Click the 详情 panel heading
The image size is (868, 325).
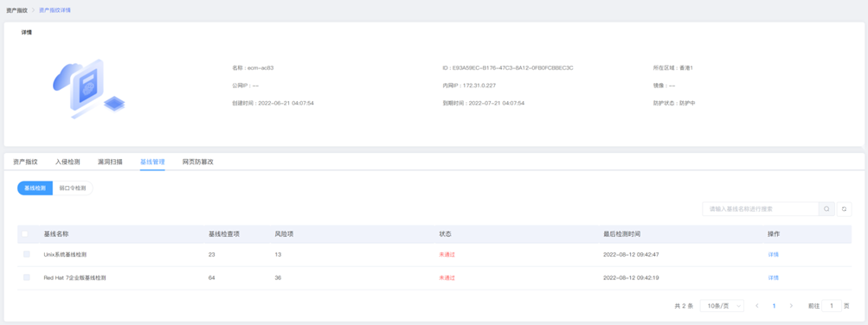(27, 33)
